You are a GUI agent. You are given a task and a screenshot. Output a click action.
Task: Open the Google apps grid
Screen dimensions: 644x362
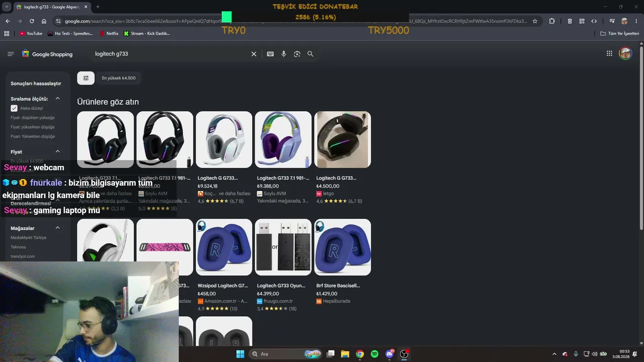[x=609, y=53]
